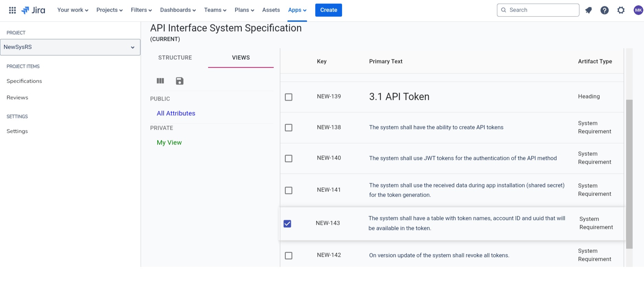
Task: Click the Jira logo
Action: 33,10
